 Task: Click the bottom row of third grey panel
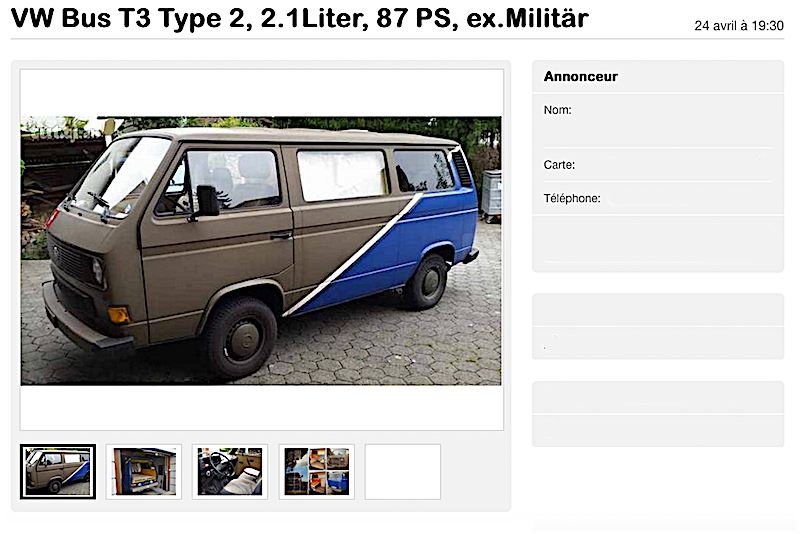(658, 430)
